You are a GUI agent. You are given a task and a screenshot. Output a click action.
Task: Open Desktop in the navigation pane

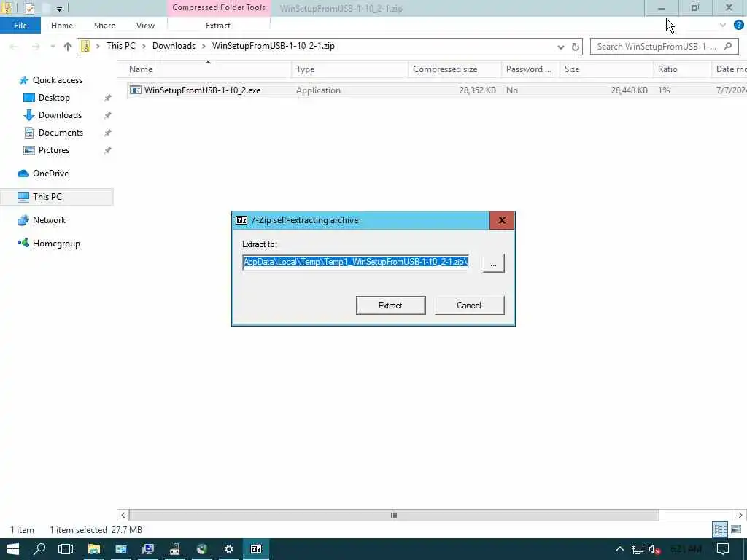54,98
